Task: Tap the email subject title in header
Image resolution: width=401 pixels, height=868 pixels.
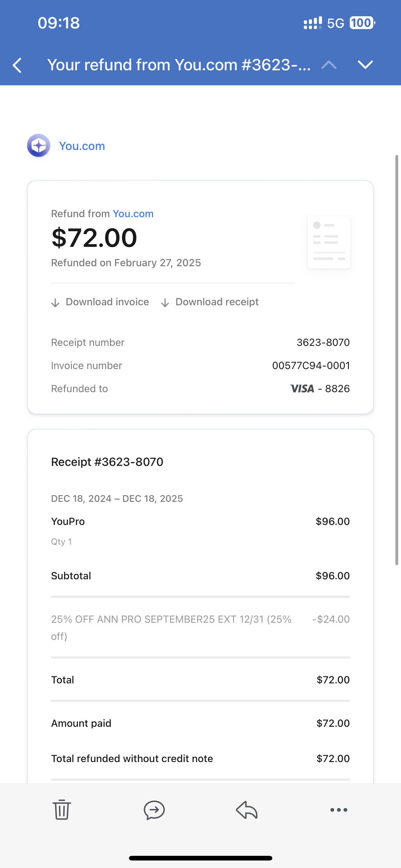Action: point(178,65)
